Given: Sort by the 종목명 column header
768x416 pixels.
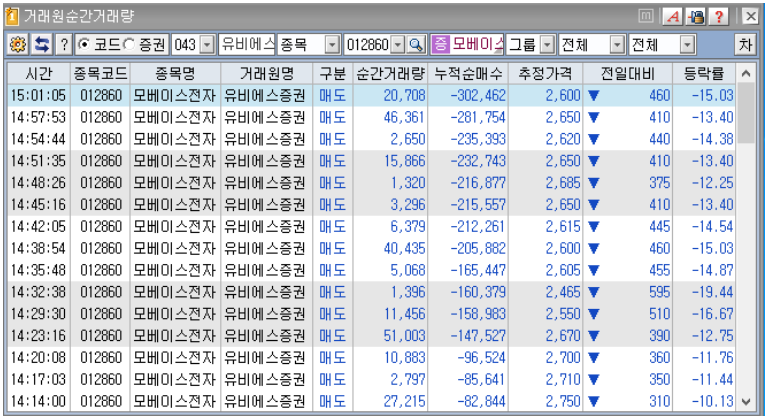Looking at the screenshot, I should pyautogui.click(x=175, y=73).
